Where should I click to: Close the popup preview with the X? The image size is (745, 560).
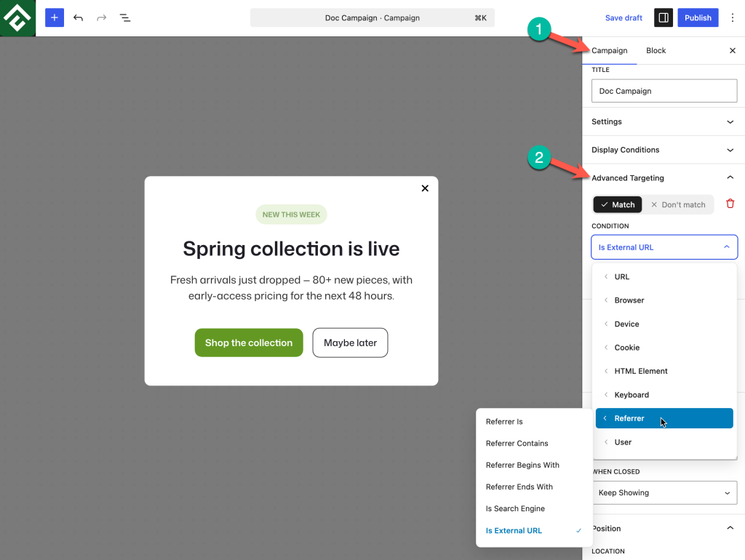click(x=425, y=188)
